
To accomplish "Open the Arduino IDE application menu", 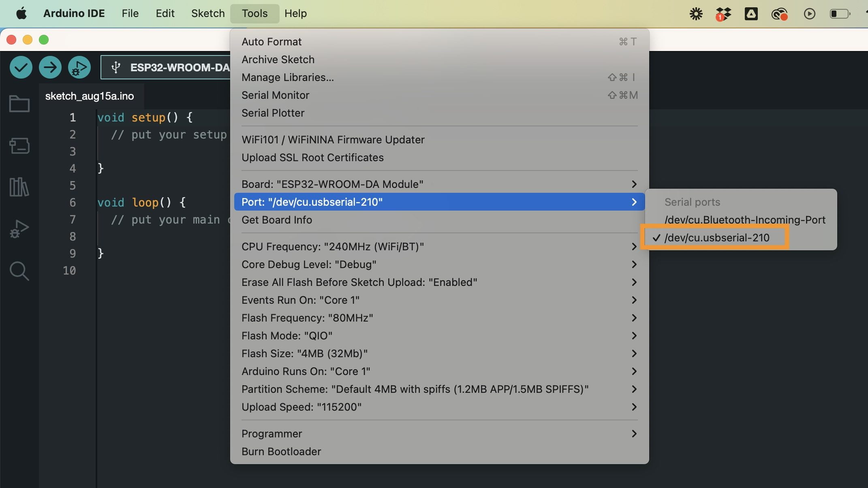I will (74, 13).
